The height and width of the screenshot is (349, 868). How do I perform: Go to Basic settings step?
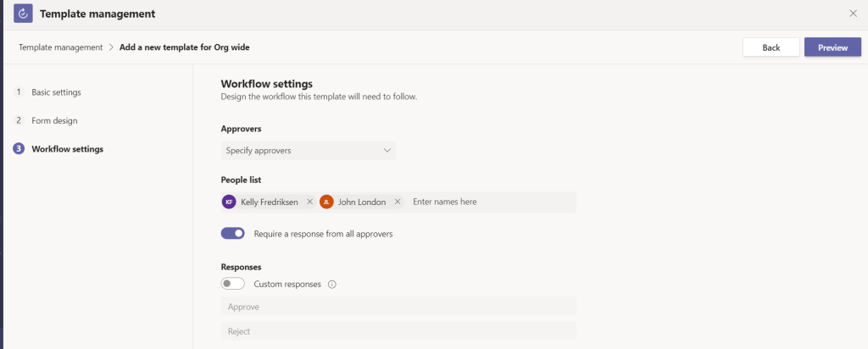(56, 91)
